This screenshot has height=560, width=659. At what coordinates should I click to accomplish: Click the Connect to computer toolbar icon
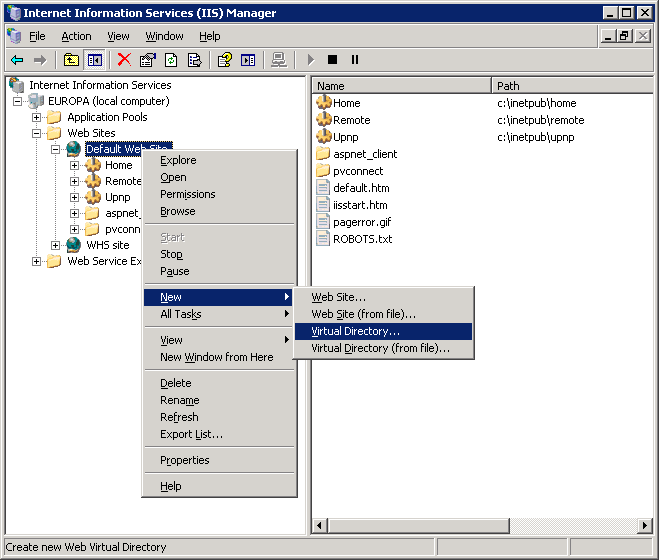click(279, 60)
